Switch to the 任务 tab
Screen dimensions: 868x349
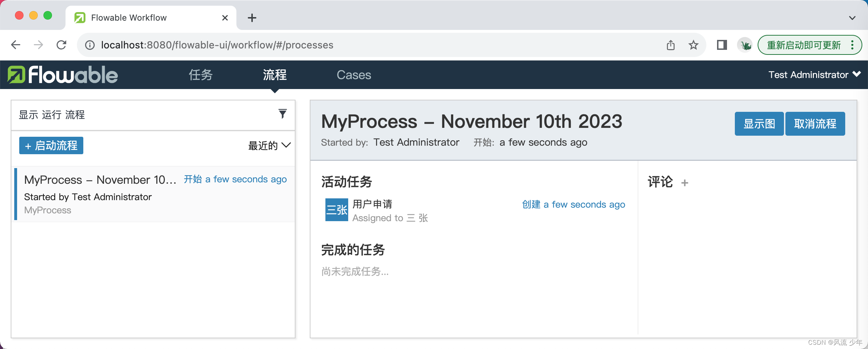tap(200, 75)
